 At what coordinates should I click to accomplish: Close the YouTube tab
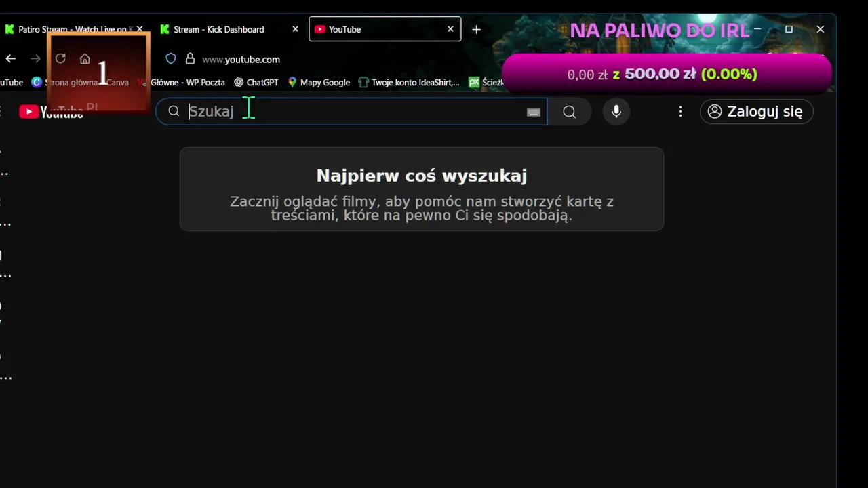click(x=450, y=29)
